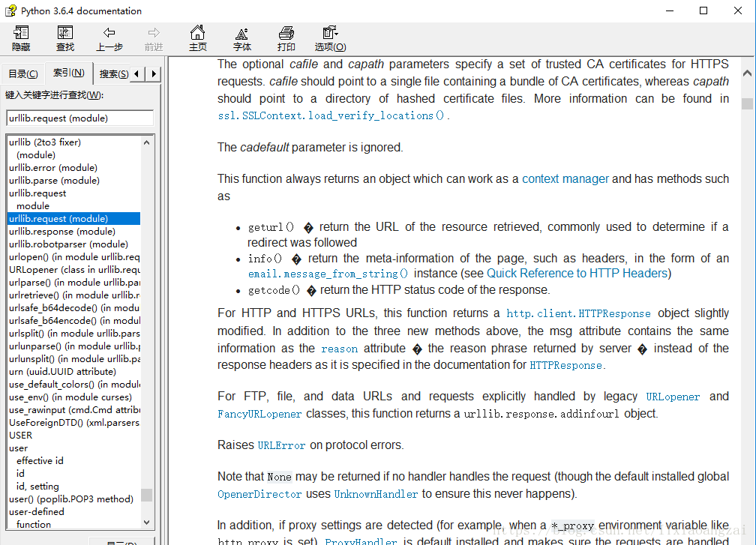Select 'urn (uuid.UUID attribute)' index entry
Screen dimensions: 756x545
pos(63,372)
